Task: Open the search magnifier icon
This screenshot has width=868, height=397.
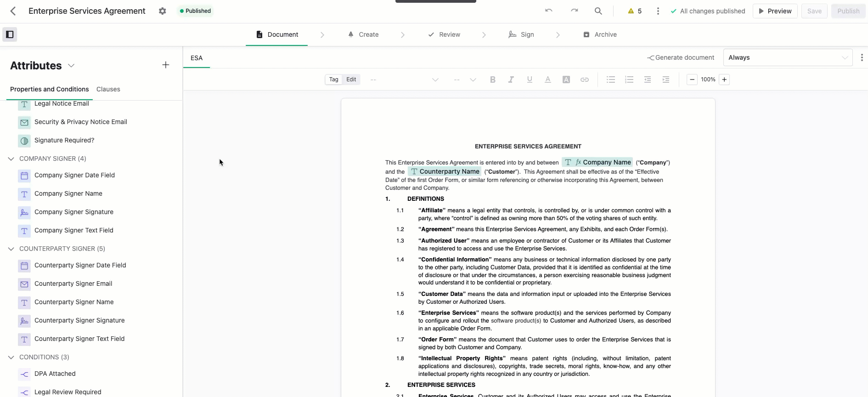Action: 598,11
